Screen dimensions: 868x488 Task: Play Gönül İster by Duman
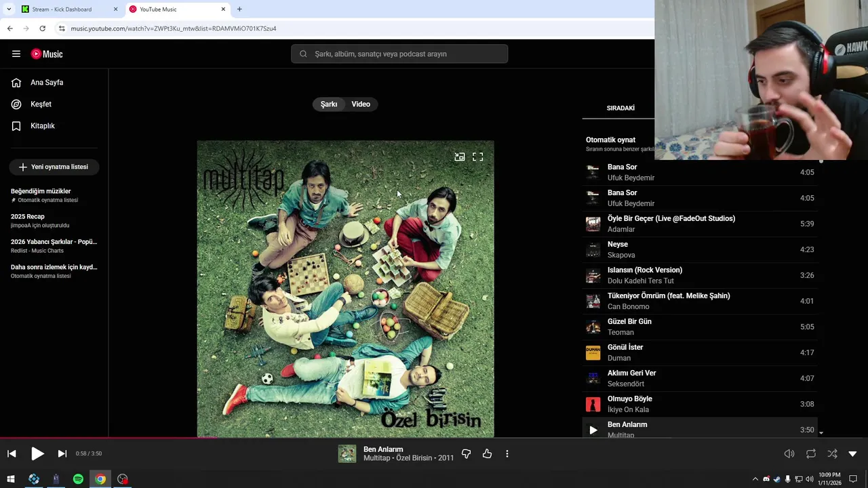[700, 352]
